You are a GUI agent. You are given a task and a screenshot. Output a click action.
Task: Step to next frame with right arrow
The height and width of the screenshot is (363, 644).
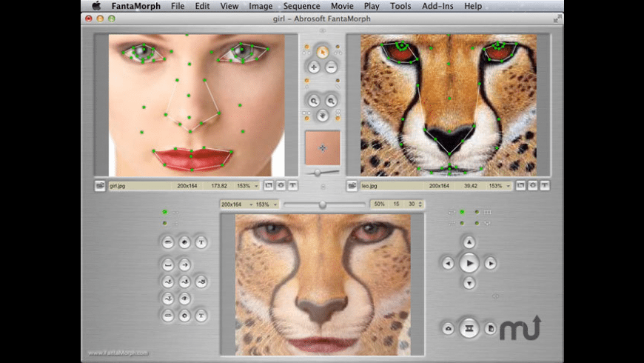click(490, 263)
